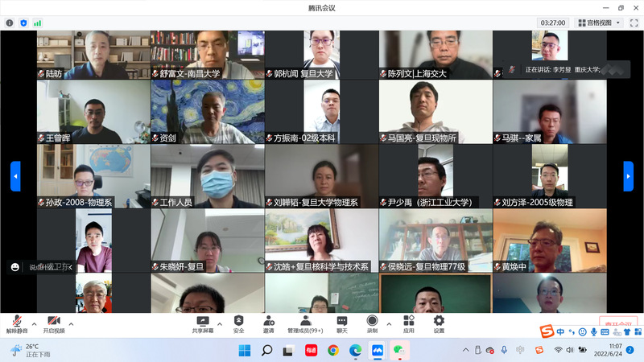Screen dimensions: 644x362
Task: Select 尹少禹 浙江工业大学 video tile
Action: pyautogui.click(x=436, y=176)
